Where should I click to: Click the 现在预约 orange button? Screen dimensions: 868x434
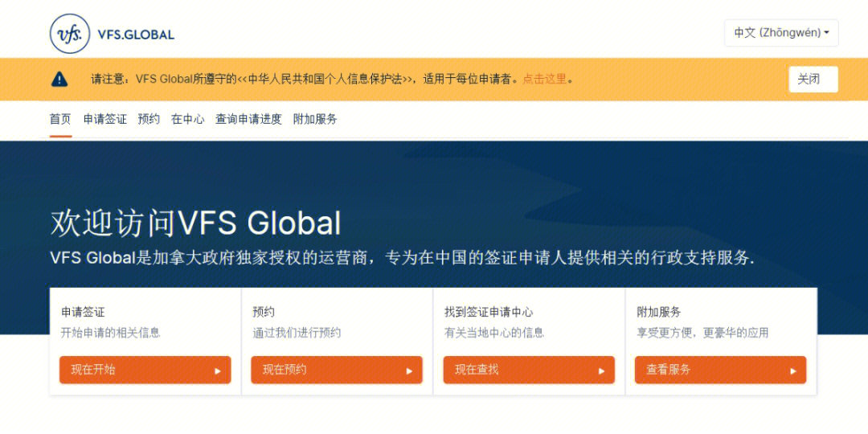(x=337, y=370)
